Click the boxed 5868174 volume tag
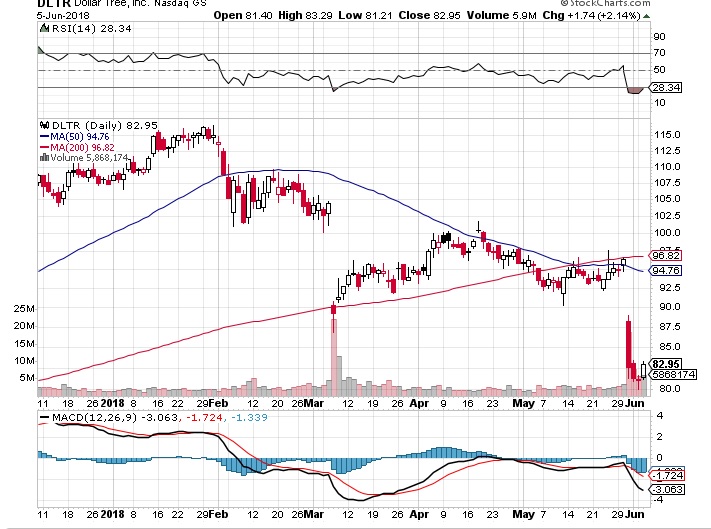Viewport: 711px width, 529px height. (673, 375)
